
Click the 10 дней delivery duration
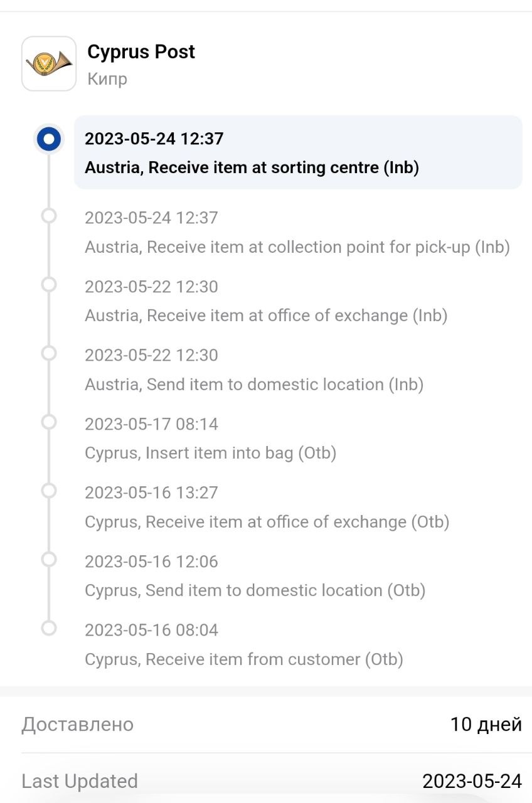point(486,725)
